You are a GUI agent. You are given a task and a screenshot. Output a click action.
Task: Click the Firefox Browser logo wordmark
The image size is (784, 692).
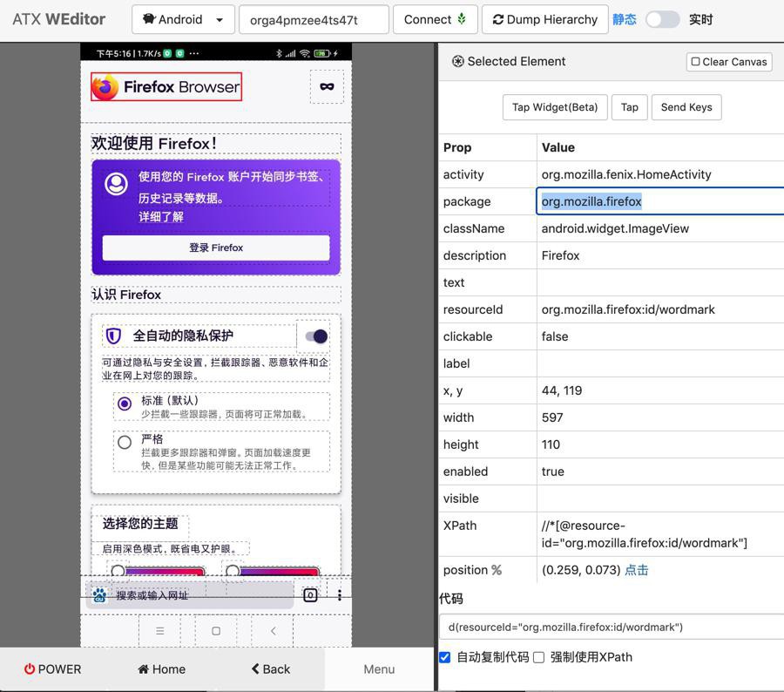coord(166,86)
